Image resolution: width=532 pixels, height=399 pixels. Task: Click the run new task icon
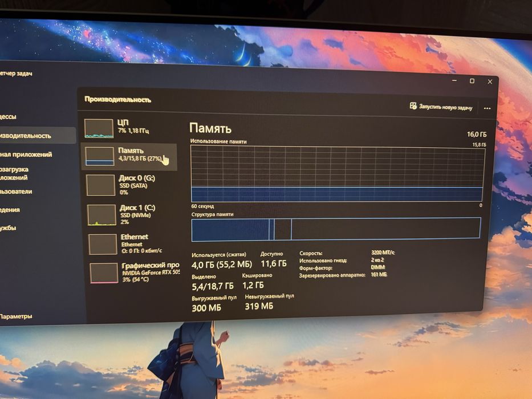pyautogui.click(x=413, y=105)
